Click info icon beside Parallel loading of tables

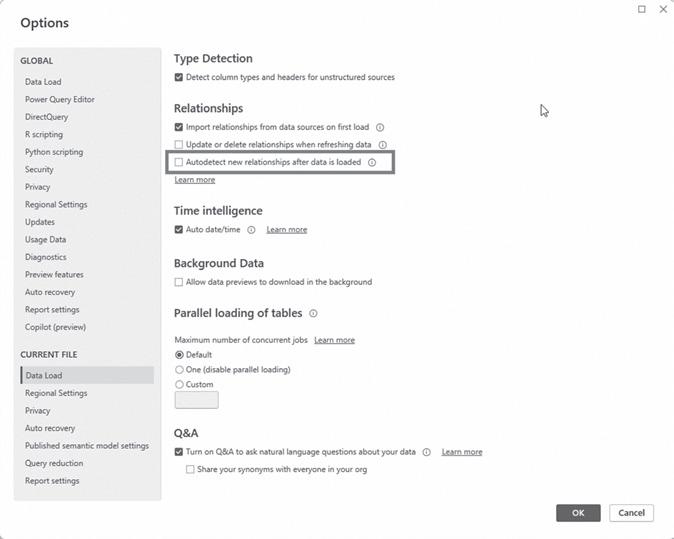(x=313, y=314)
